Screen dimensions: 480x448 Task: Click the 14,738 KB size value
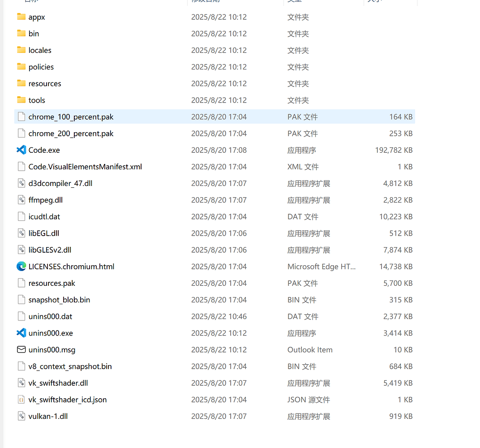[396, 267]
